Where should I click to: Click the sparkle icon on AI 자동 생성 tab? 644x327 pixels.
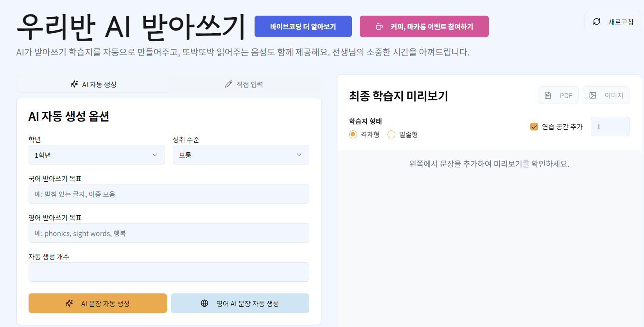tap(74, 84)
